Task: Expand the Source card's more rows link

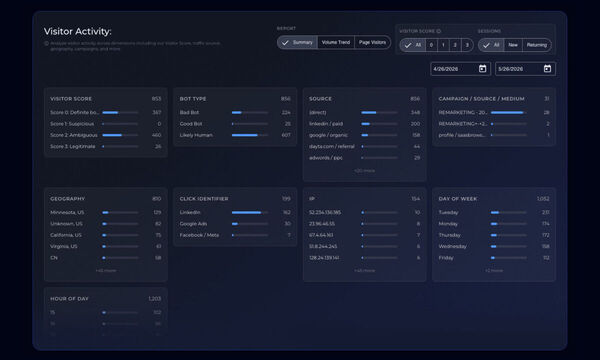Action: click(x=364, y=171)
